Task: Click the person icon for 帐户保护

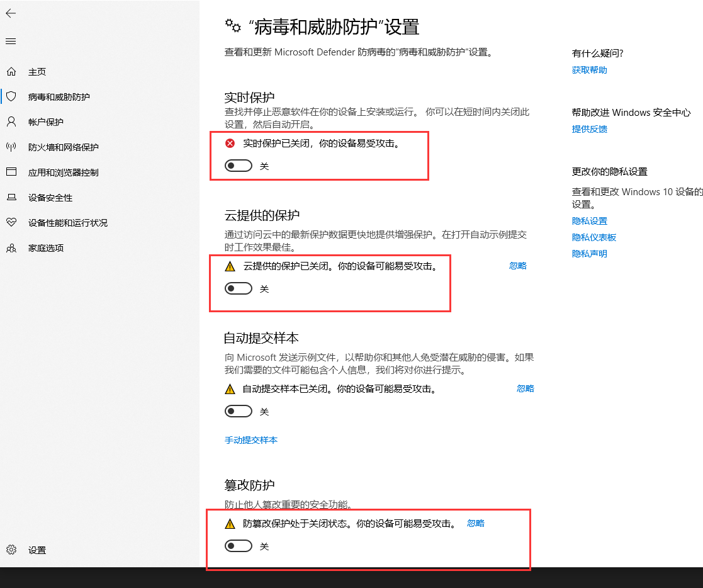Action: 11,122
